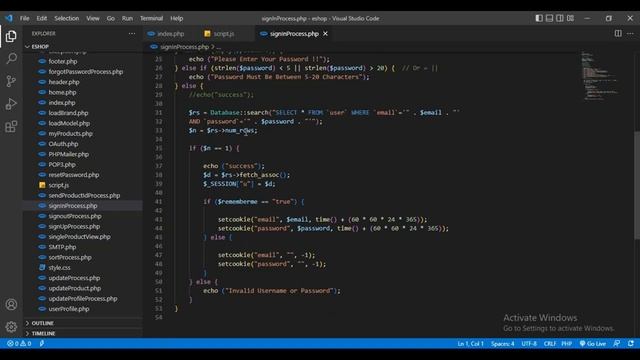Open Explorer panel more actions ellipsis
The width and height of the screenshot is (640, 360).
coord(132,33)
